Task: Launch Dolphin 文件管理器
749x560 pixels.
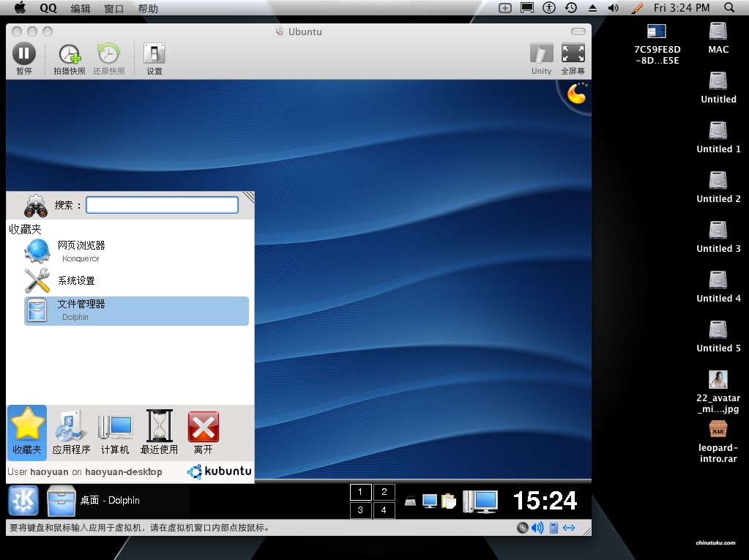Action: coord(136,311)
